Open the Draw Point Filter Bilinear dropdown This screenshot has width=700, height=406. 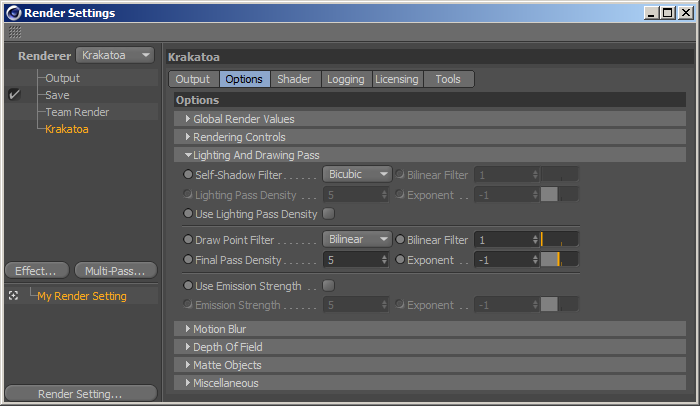coord(357,239)
